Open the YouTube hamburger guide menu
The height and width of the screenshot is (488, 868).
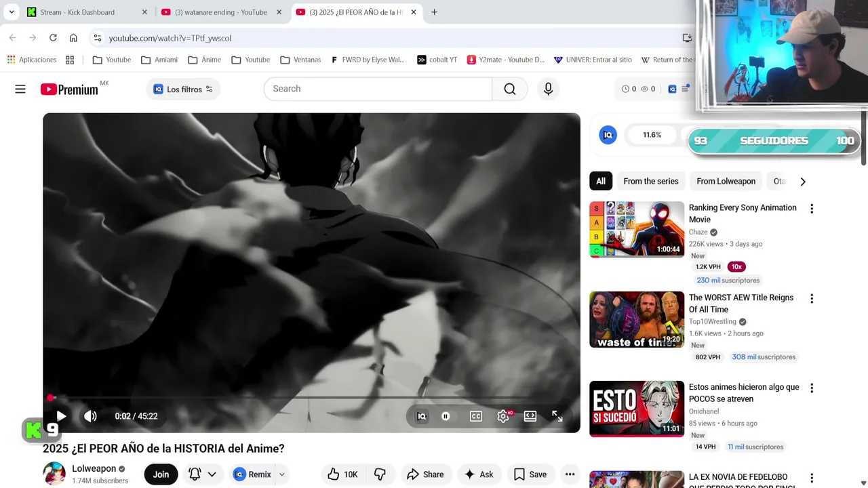pos(20,89)
